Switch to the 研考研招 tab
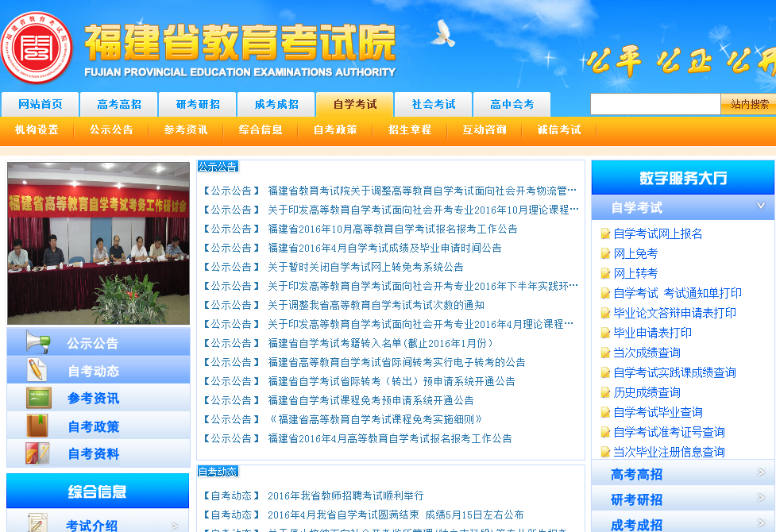Image resolution: width=776 pixels, height=532 pixels. point(198,104)
